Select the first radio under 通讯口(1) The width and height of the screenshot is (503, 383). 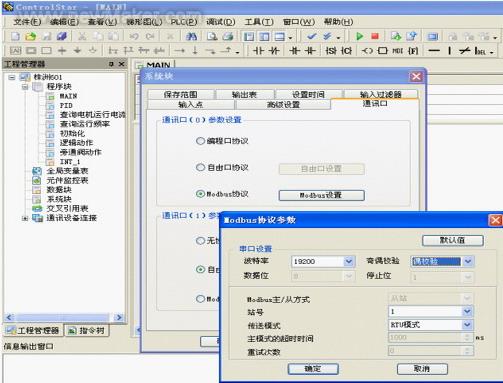pos(200,240)
